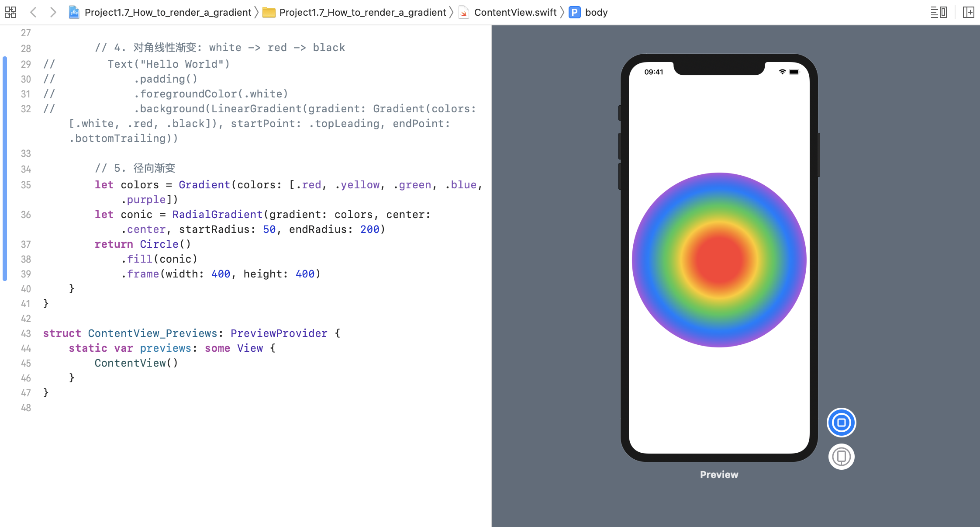Open ContentView.swift jump bar menu
The height and width of the screenshot is (527, 980).
[x=515, y=12]
